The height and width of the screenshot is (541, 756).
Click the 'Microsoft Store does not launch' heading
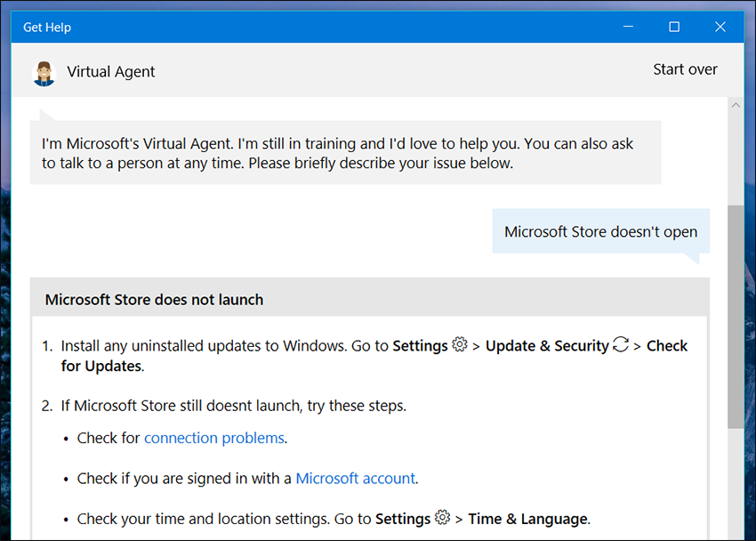154,300
